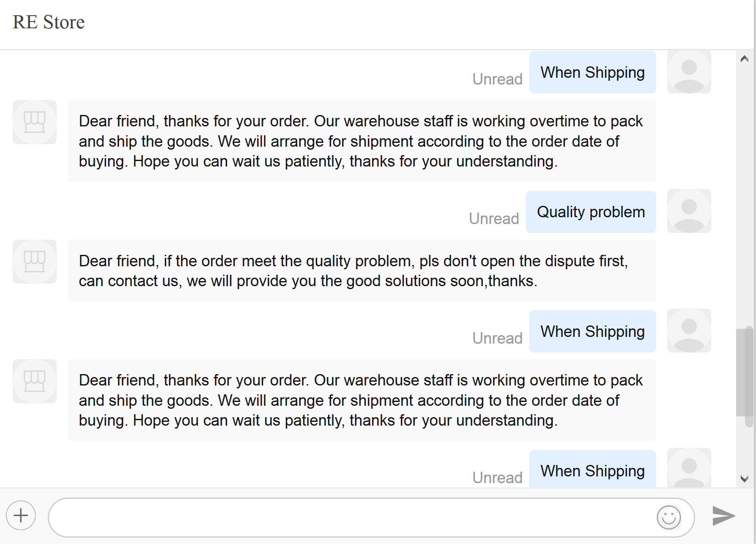Click the bottom store avatar icon
Viewport: 756px width, 544px height.
click(35, 381)
